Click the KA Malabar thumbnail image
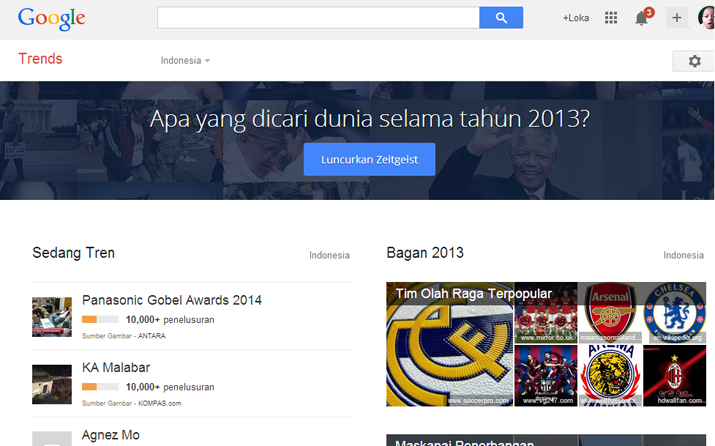 [x=52, y=384]
